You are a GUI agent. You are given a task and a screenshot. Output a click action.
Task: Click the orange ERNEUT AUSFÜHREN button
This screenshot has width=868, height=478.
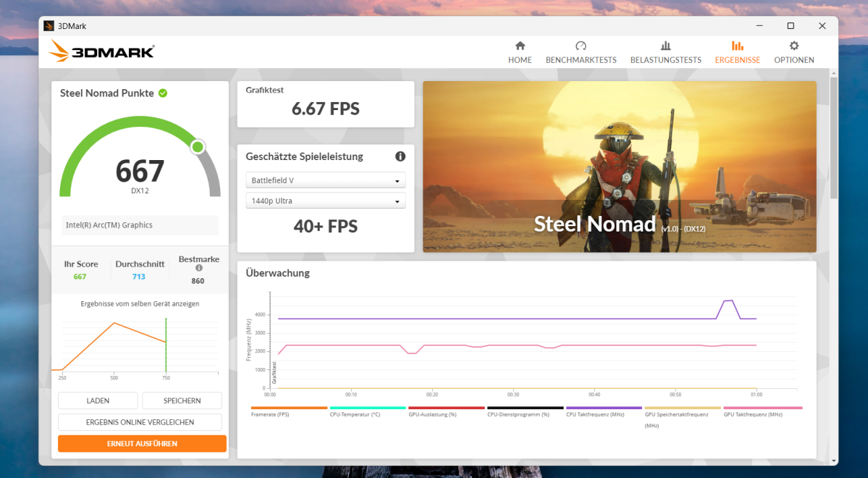pos(143,444)
